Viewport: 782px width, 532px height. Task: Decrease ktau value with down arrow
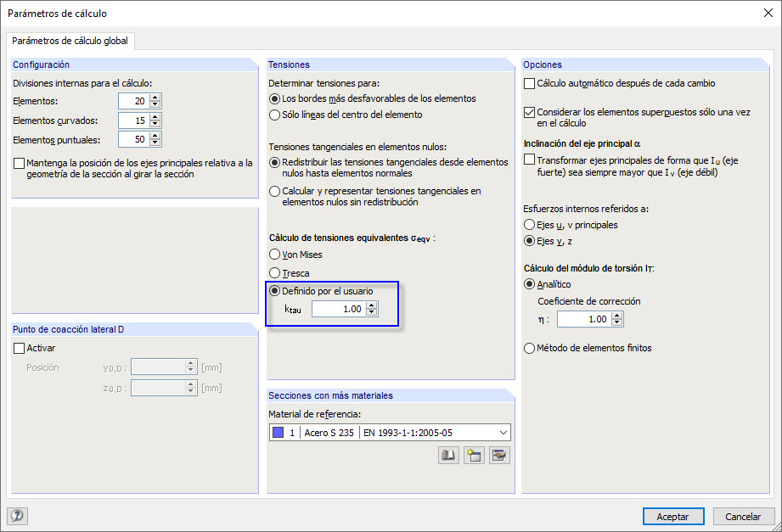(371, 312)
